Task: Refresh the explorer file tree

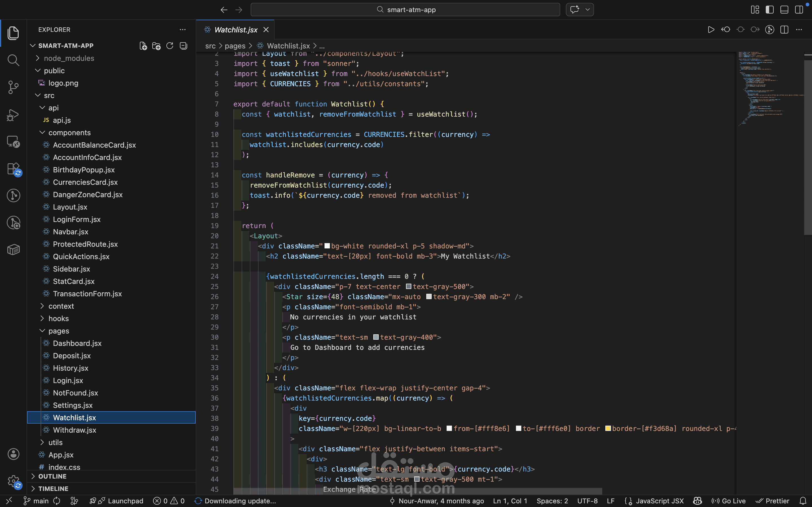Action: click(170, 46)
